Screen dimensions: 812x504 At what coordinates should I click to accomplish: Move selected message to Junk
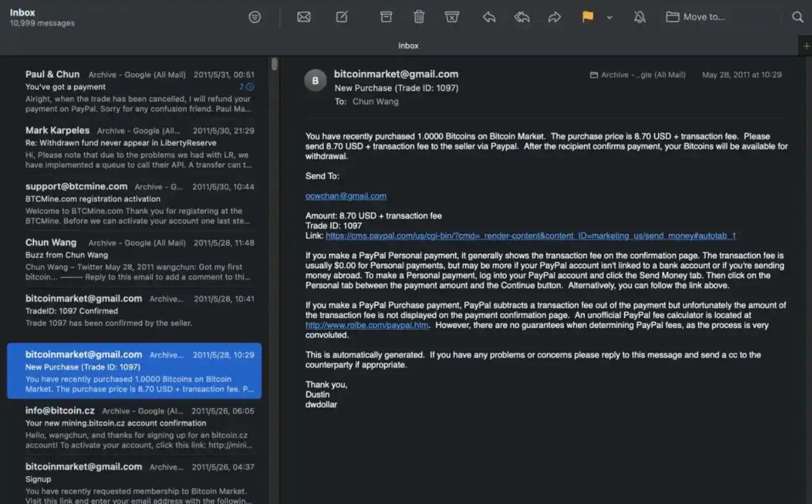click(x=452, y=17)
